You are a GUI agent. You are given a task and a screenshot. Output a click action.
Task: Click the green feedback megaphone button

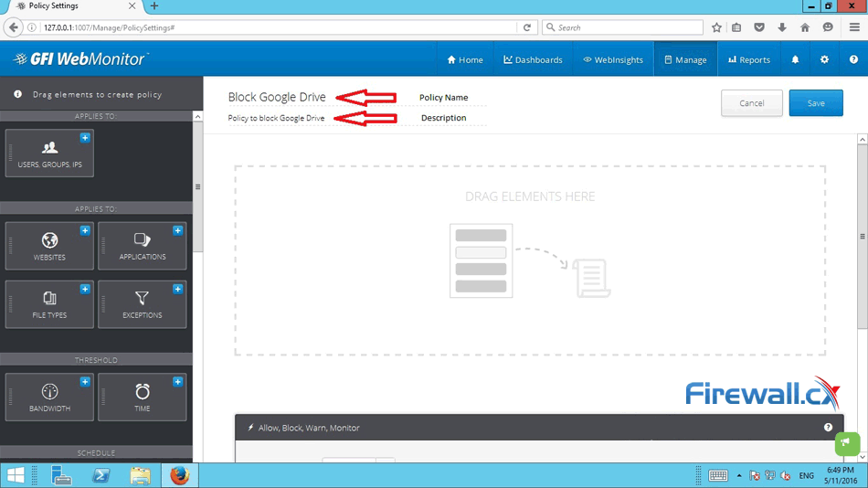click(847, 443)
